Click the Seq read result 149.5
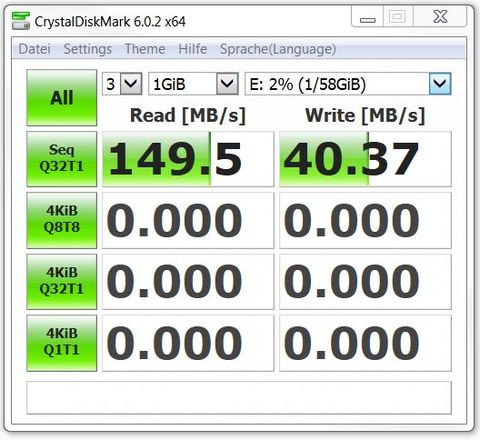 (x=188, y=159)
